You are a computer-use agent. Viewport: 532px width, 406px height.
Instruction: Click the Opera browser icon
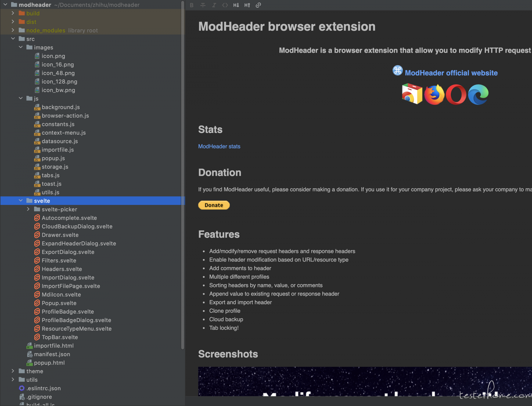coord(456,94)
